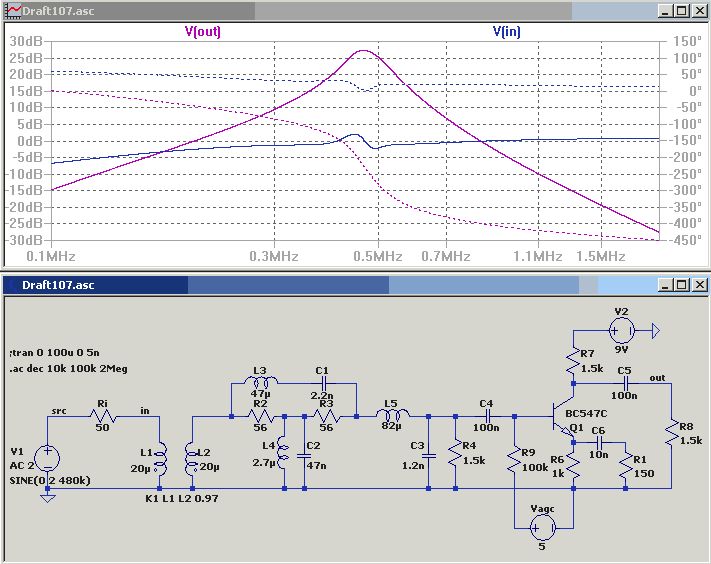
Task: Select voltage source V1 symbol
Action: (x=47, y=458)
